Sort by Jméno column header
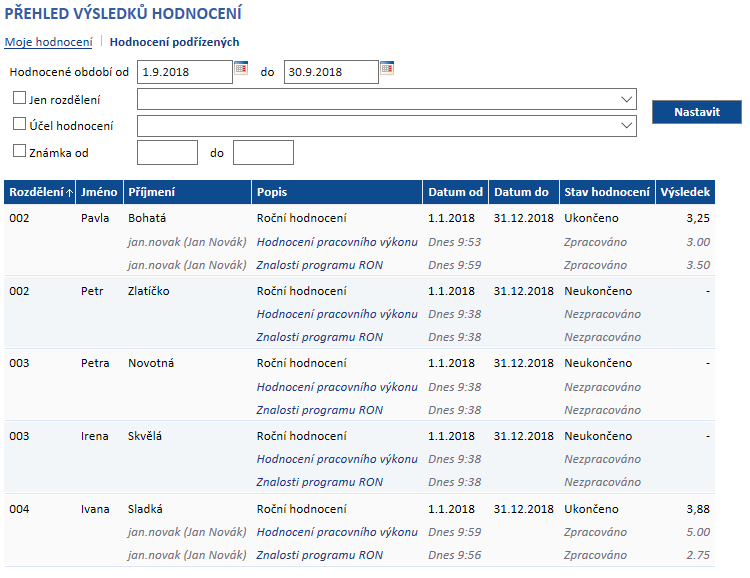 click(99, 192)
